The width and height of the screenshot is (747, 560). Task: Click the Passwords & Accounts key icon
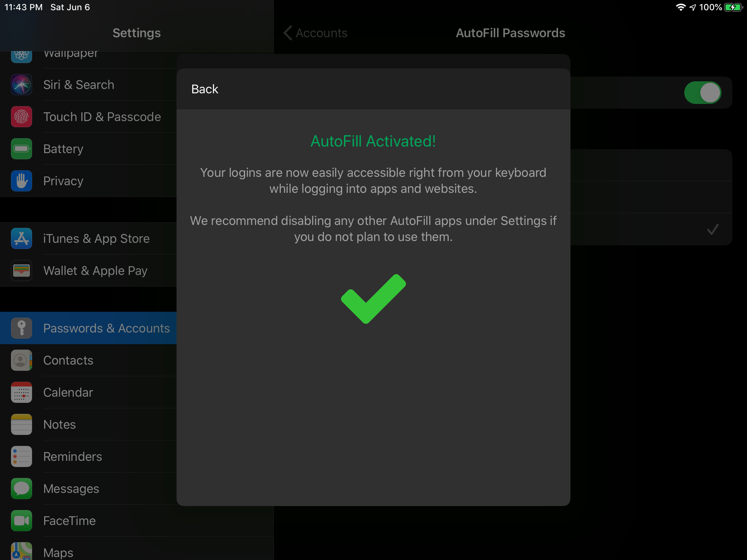tap(22, 328)
